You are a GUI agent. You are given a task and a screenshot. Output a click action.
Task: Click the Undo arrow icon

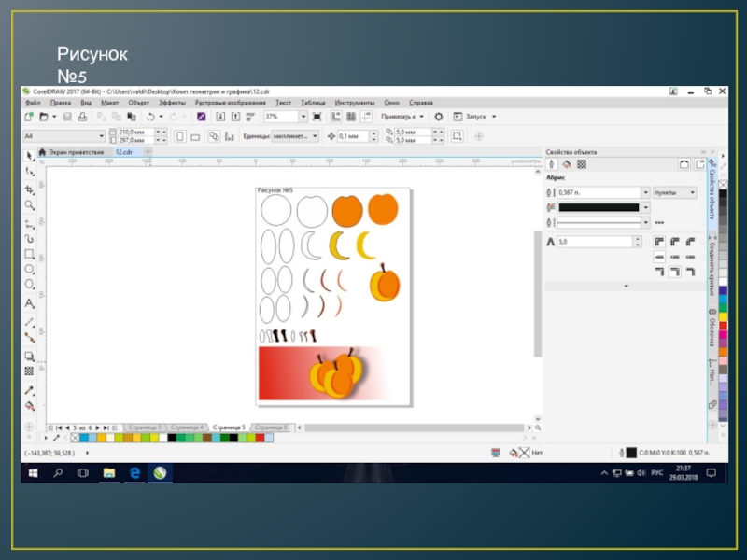[x=150, y=117]
